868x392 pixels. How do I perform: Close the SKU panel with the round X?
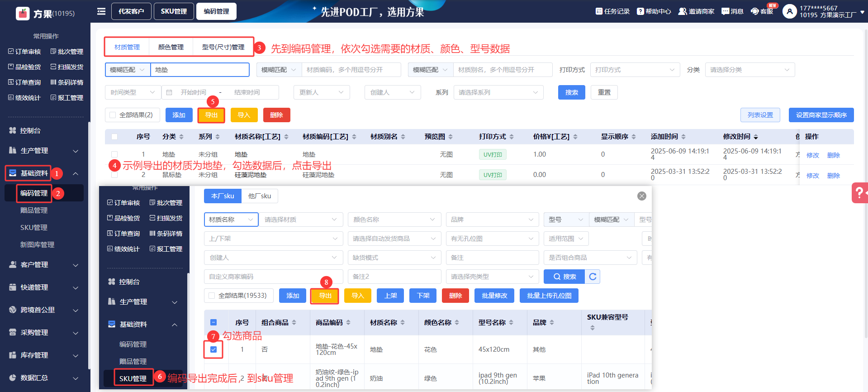pyautogui.click(x=642, y=196)
